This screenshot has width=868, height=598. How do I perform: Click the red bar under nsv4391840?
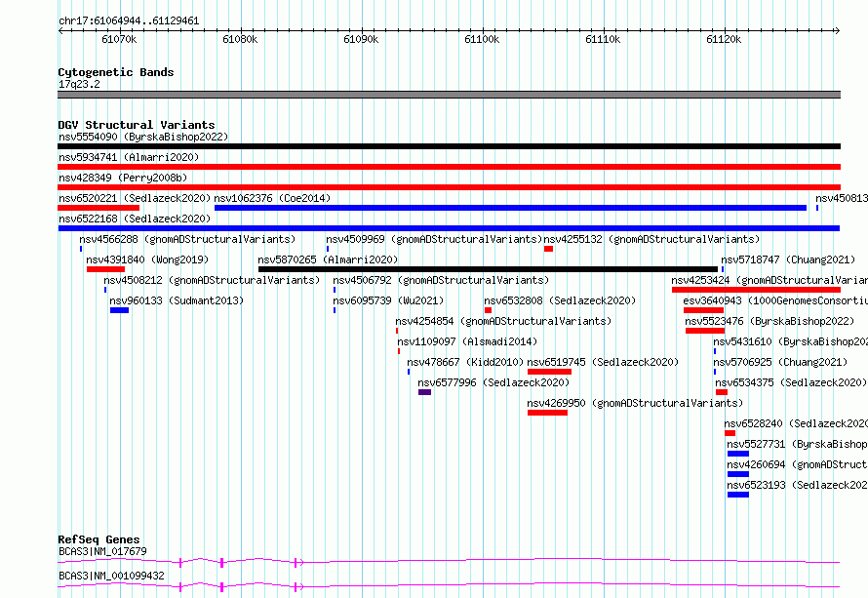(x=105, y=269)
